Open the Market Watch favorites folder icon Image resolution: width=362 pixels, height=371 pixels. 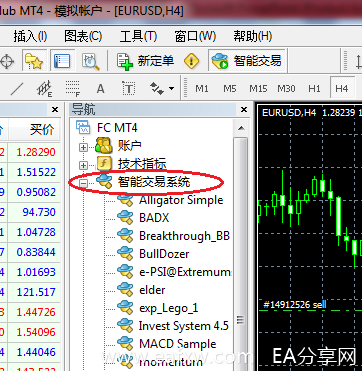point(34,61)
